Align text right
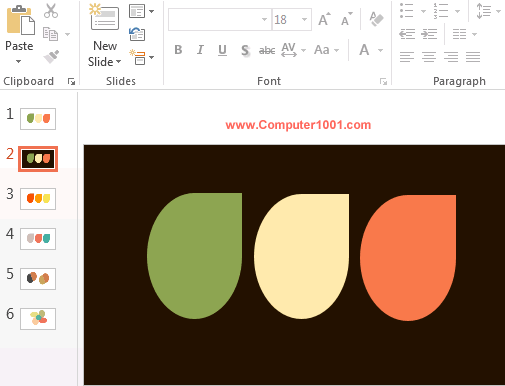The image size is (505, 386). click(x=451, y=57)
